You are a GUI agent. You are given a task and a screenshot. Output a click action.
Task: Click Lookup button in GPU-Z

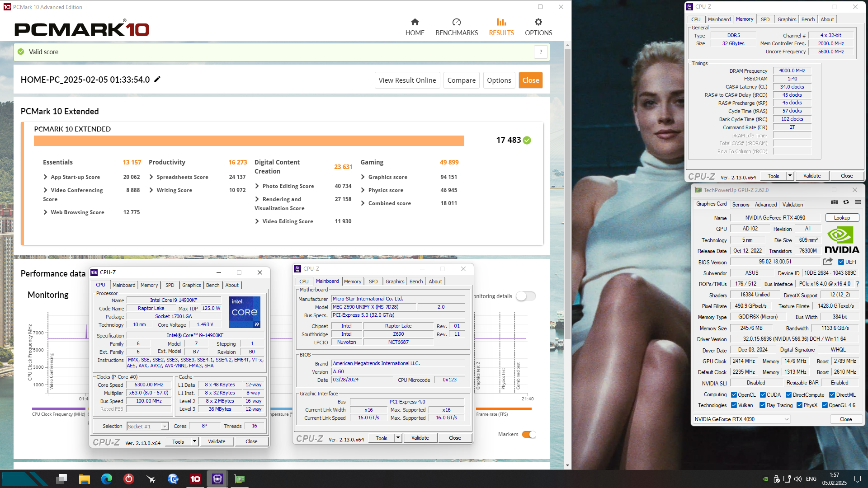842,218
